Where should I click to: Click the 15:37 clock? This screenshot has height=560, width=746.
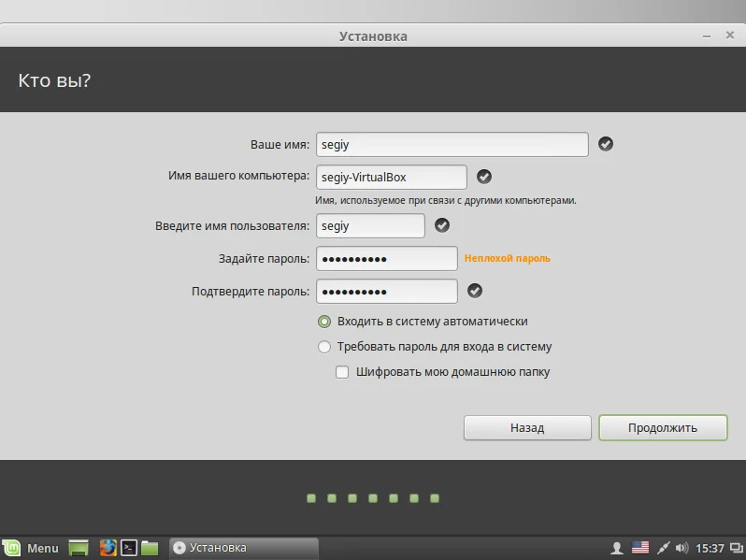click(x=710, y=548)
